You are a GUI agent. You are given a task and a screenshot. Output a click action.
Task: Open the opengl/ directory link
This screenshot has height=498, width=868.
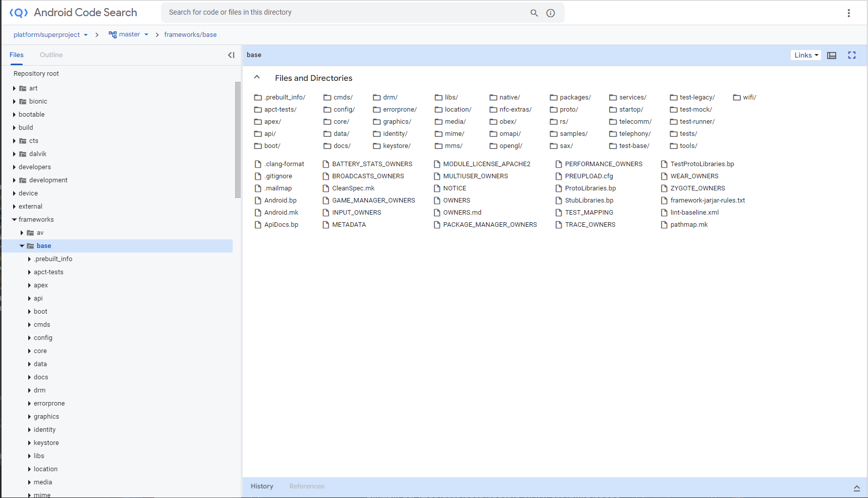511,146
